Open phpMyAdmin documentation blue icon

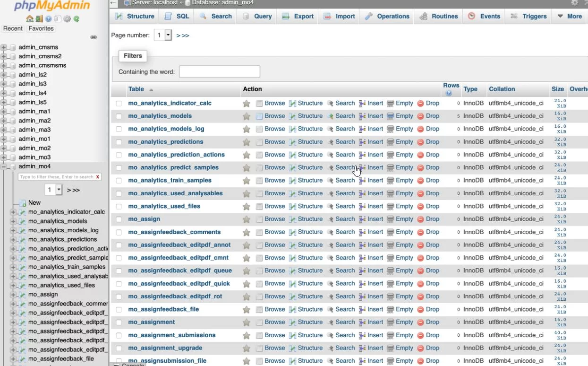[48, 19]
